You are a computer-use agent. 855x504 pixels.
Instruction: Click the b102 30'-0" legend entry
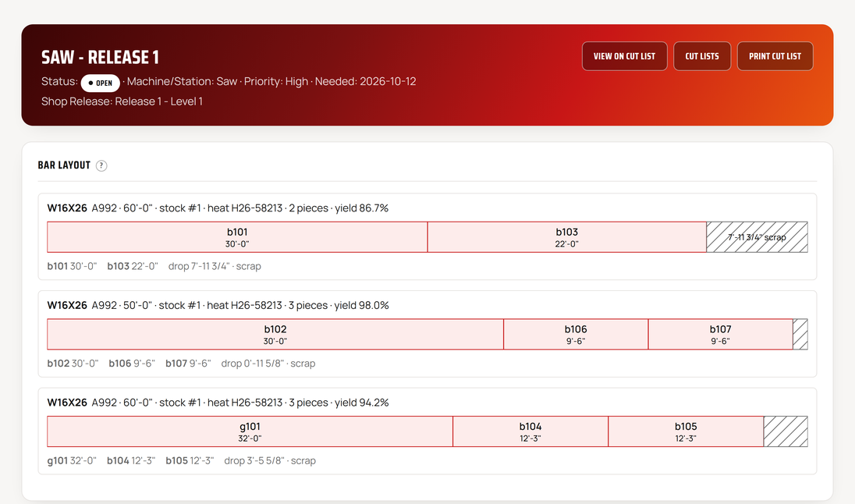pyautogui.click(x=73, y=364)
